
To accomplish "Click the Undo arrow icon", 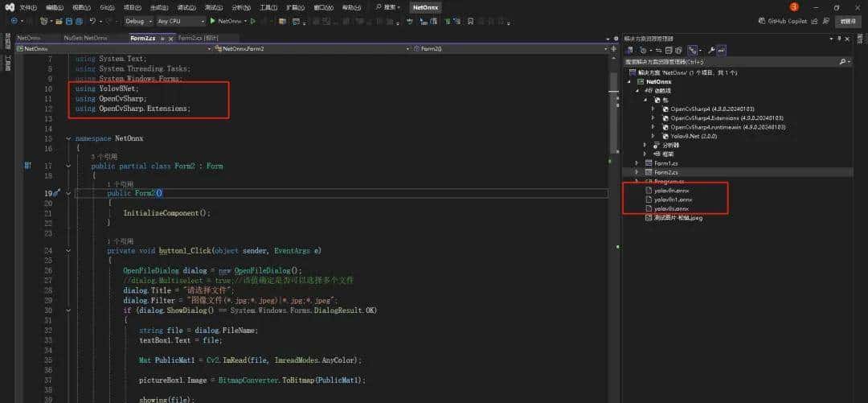I will pos(93,21).
